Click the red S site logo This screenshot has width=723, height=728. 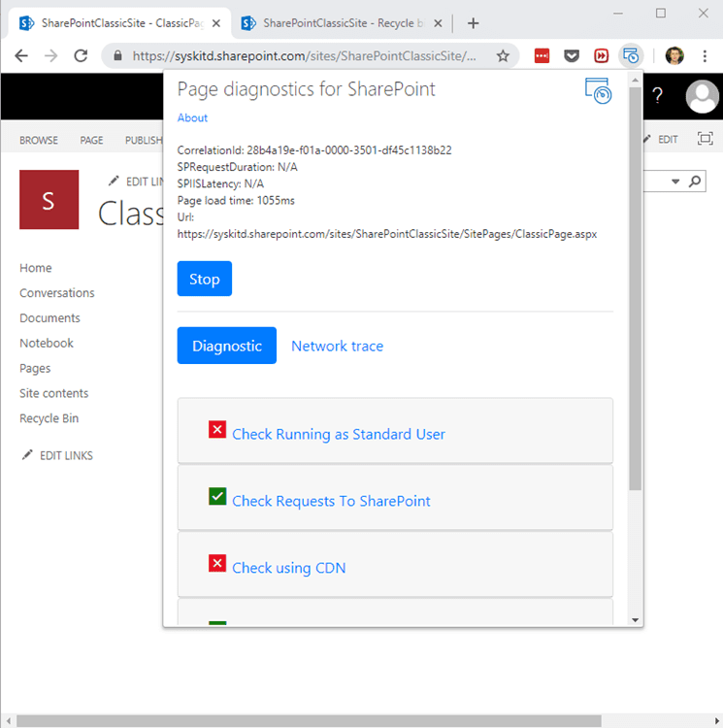pos(49,200)
